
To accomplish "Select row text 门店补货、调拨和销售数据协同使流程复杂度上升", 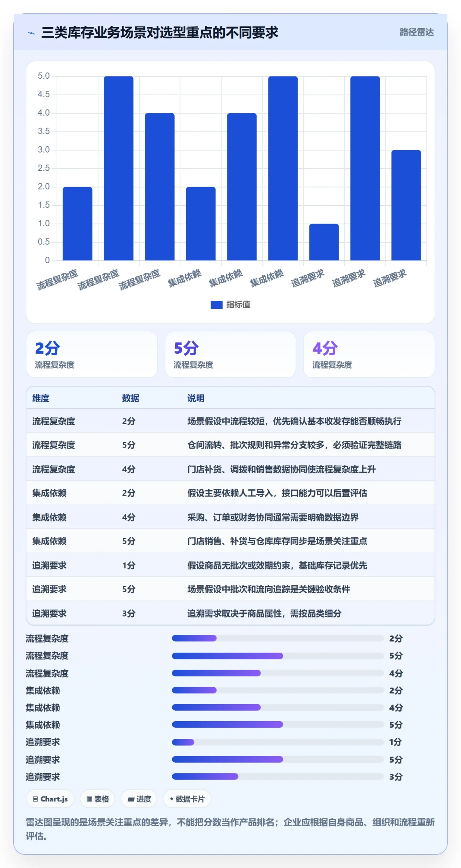I will (x=281, y=469).
